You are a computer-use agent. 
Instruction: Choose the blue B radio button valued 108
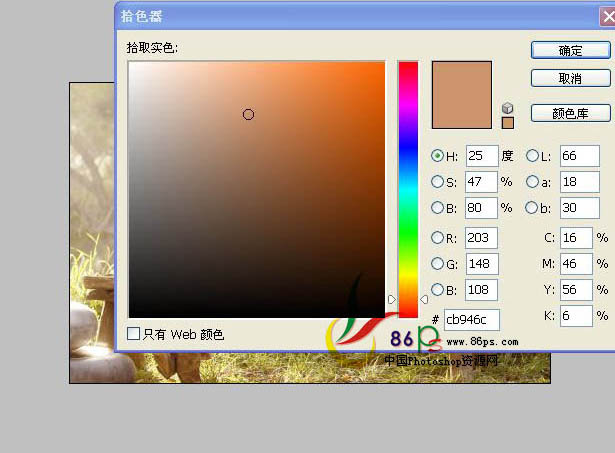click(x=437, y=290)
